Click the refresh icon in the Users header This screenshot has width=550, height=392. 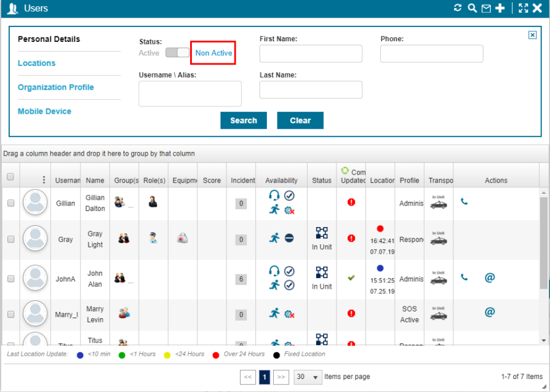(458, 8)
